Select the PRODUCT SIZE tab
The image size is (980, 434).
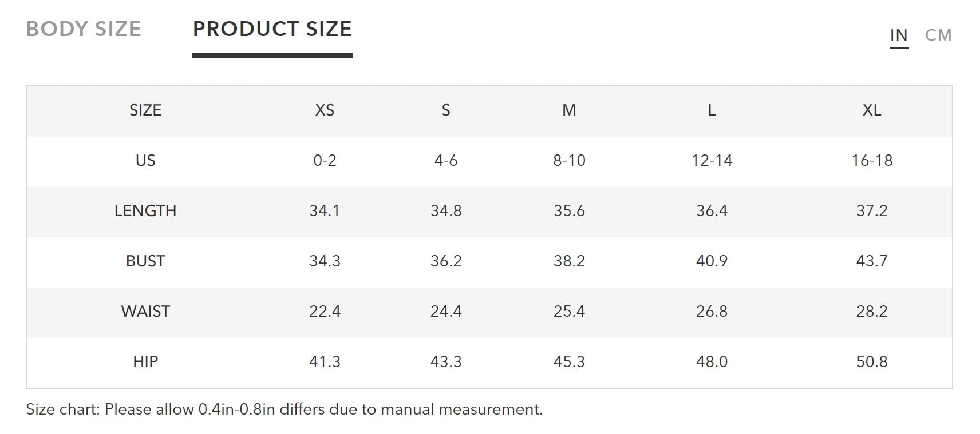272,29
